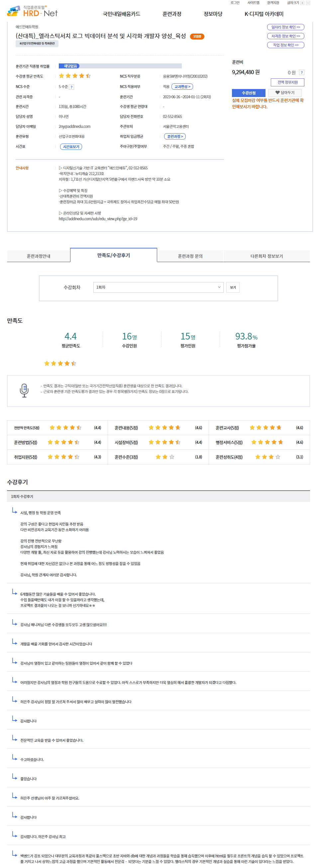Click the 서울관악고용센터 text

176,127
